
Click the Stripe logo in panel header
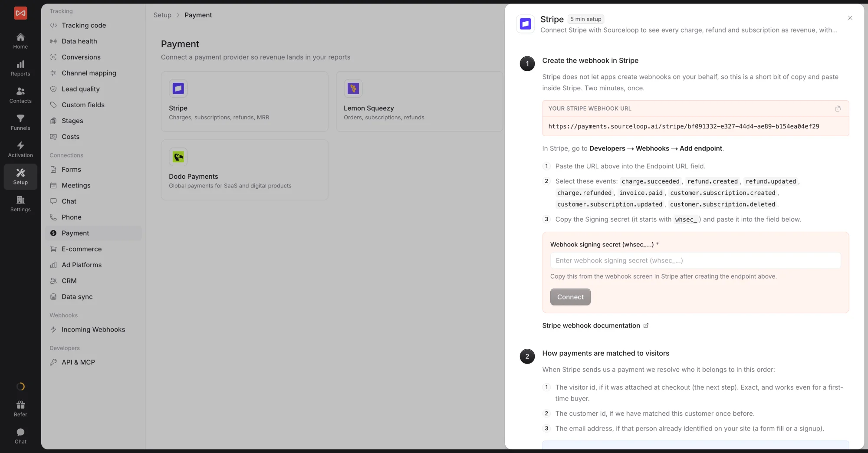(526, 24)
